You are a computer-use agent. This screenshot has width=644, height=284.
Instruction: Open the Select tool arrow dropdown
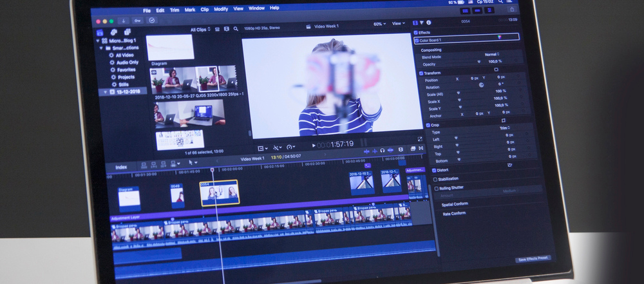coord(193,163)
